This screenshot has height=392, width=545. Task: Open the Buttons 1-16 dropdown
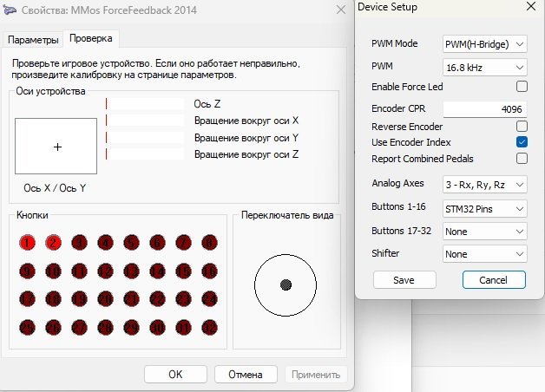pyautogui.click(x=484, y=208)
